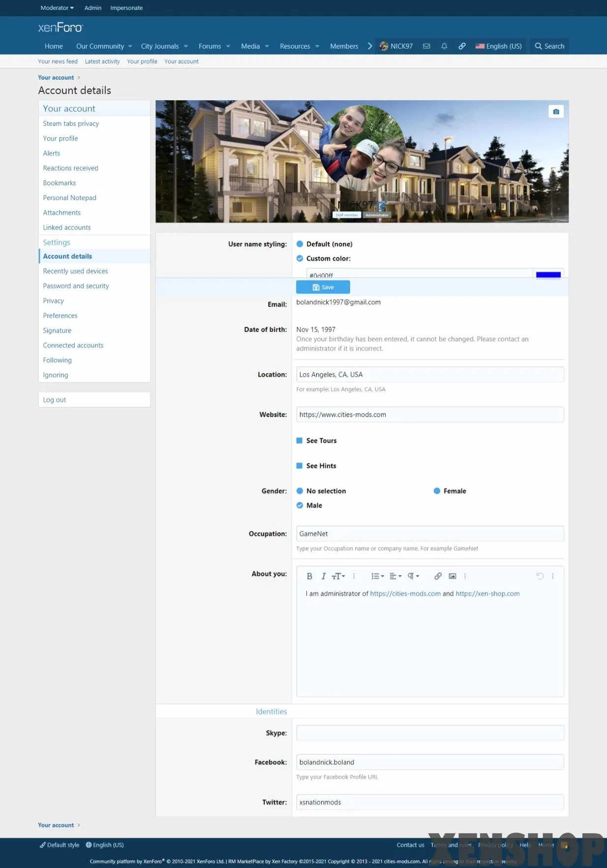Click the camera icon on the banner

556,112
